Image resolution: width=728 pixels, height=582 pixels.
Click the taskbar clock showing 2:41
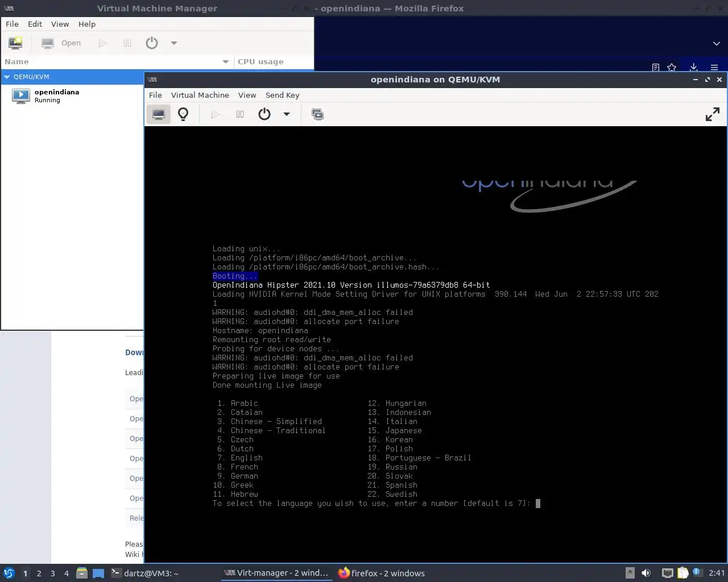click(x=717, y=573)
